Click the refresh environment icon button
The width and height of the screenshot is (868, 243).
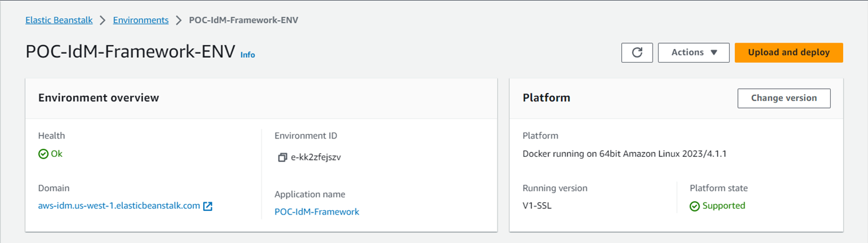click(637, 52)
